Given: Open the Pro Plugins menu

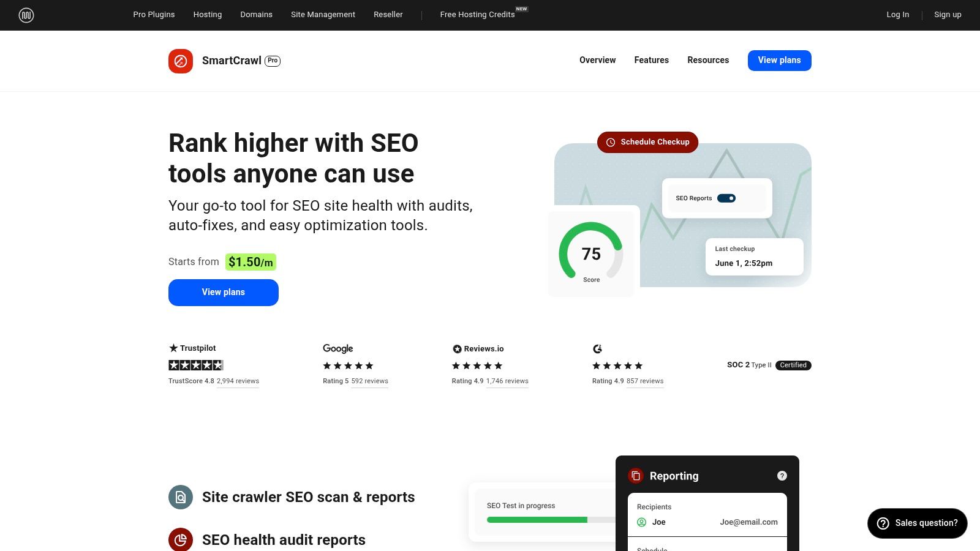Looking at the screenshot, I should pyautogui.click(x=153, y=15).
